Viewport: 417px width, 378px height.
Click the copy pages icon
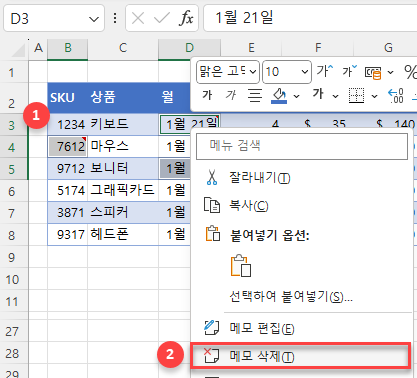click(x=212, y=205)
